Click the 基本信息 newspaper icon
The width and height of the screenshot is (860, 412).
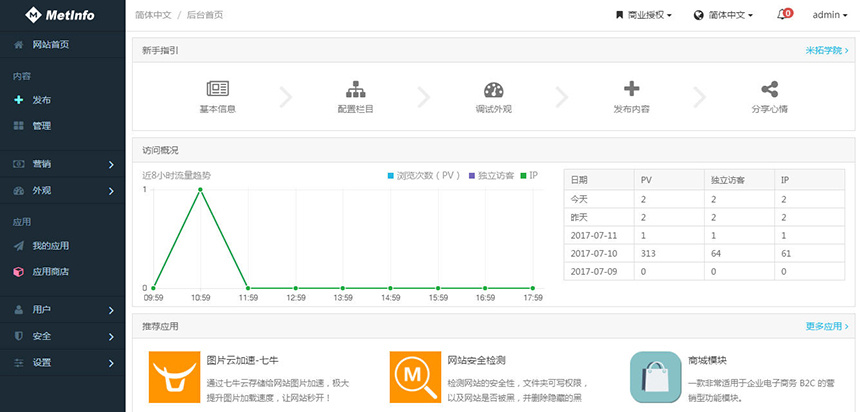click(x=218, y=89)
